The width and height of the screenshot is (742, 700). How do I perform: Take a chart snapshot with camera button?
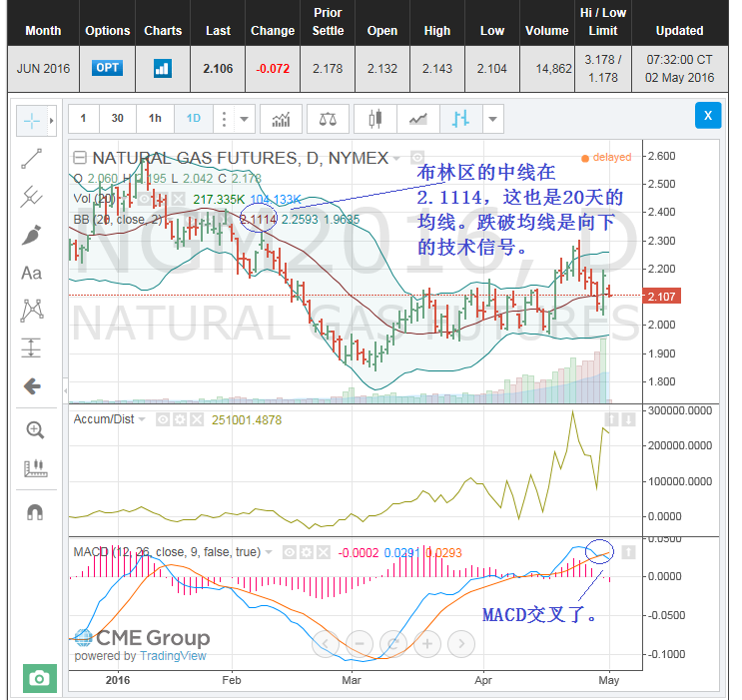[39, 678]
